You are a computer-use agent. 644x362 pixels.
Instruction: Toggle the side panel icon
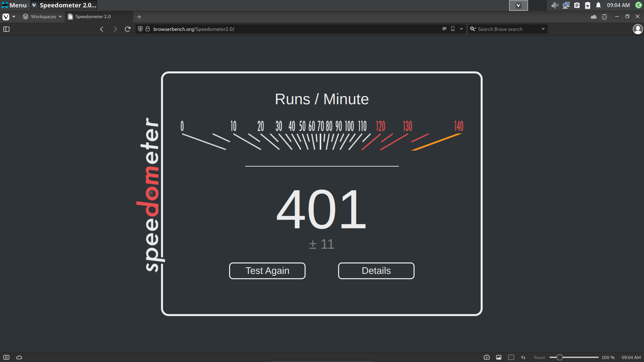pyautogui.click(x=6, y=29)
